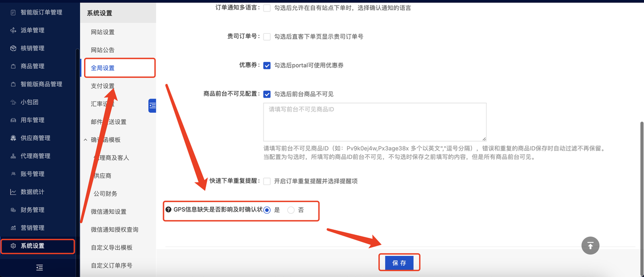644x277 pixels.
Task: Click the 供应商管理 person icon
Action: [x=14, y=138]
